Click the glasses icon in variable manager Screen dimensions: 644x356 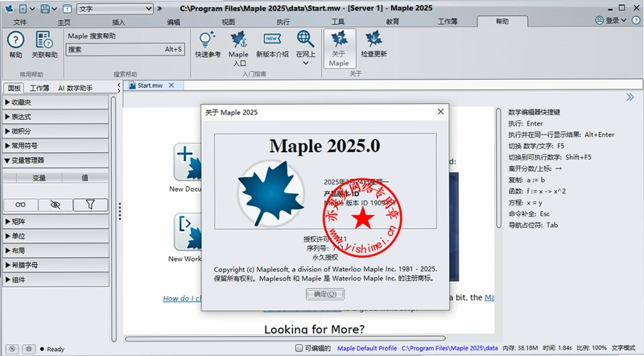[x=21, y=205]
